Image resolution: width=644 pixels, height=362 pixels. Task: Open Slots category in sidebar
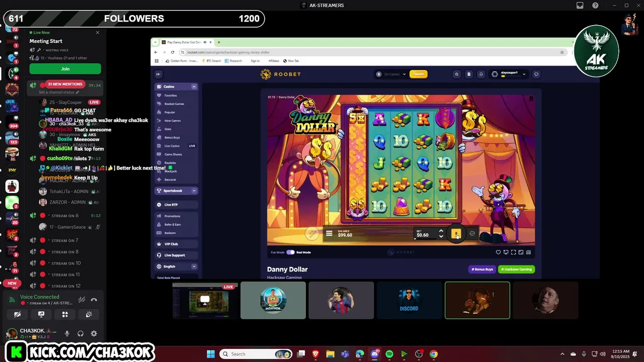[168, 129]
